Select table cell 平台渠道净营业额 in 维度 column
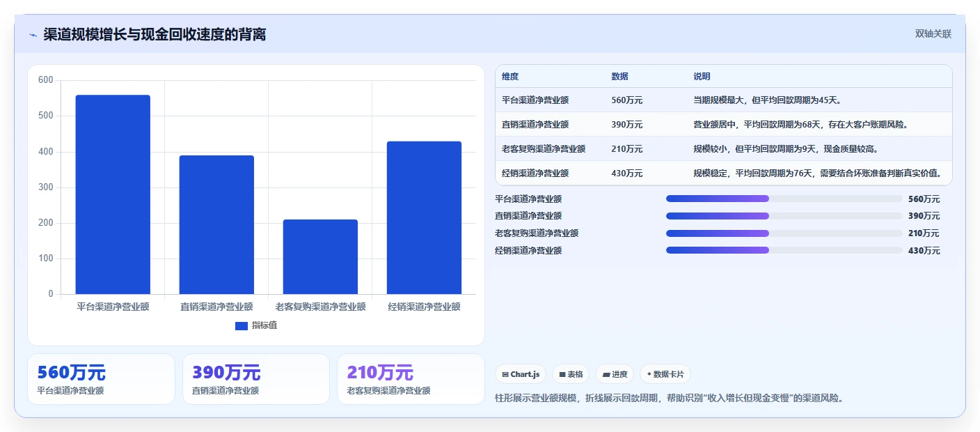 [535, 100]
